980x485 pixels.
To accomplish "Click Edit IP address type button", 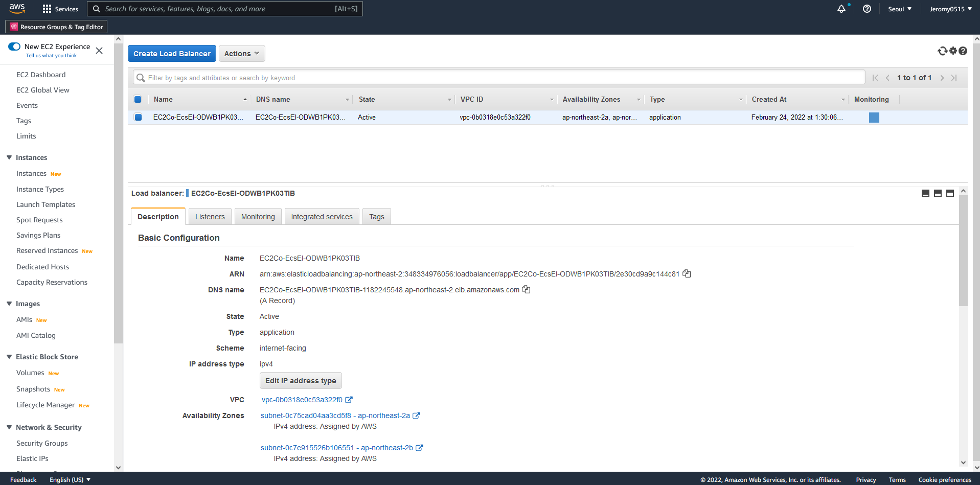I will click(301, 380).
